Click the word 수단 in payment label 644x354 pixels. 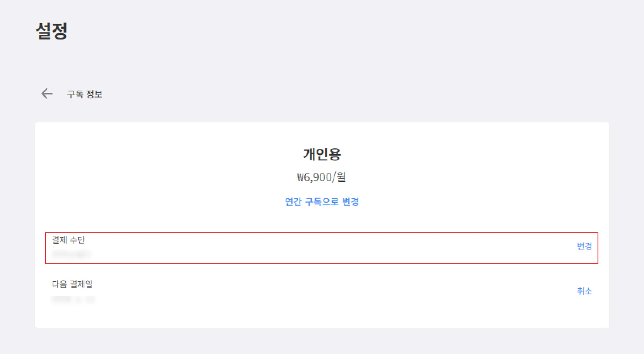click(77, 240)
